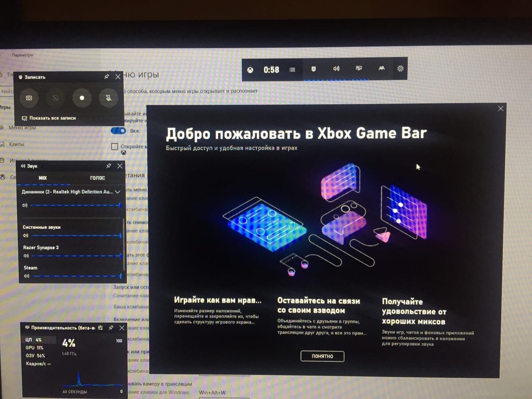Click the Xbox logo on the Game Bar

(250, 70)
